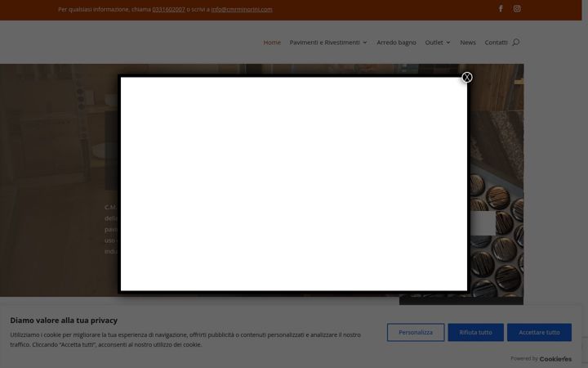
Task: Call the phone number 0331602007 link
Action: click(168, 9)
